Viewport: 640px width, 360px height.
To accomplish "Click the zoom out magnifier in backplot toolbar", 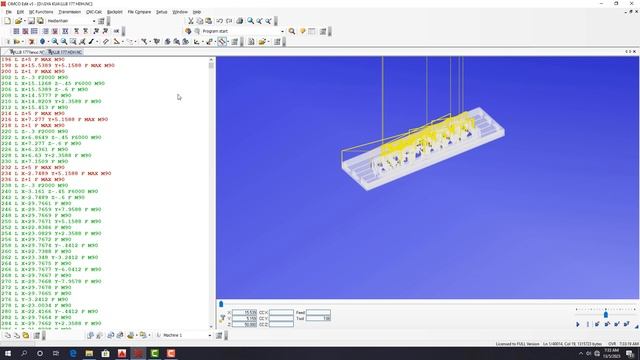I will pos(64,42).
